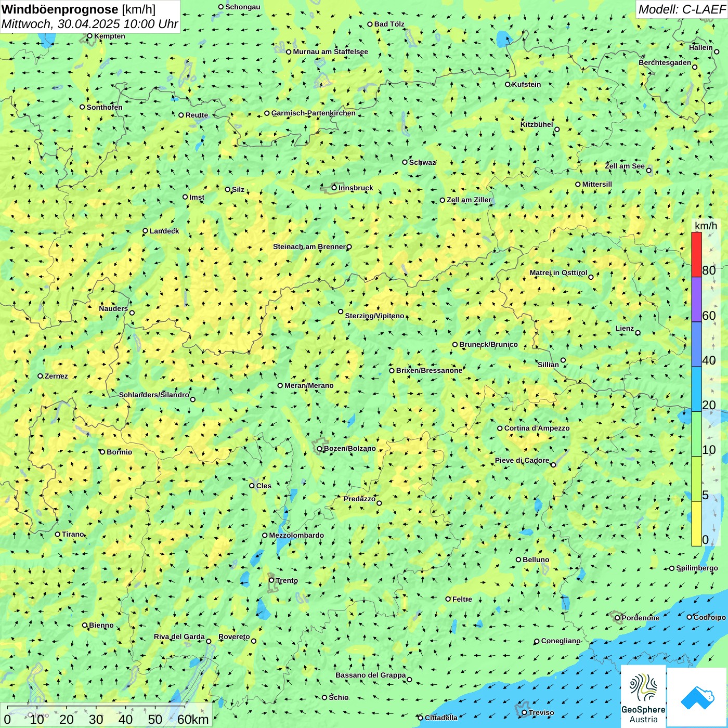Click the Treviso city marker
Image resolution: width=728 pixels, height=728 pixels.
coord(524,712)
